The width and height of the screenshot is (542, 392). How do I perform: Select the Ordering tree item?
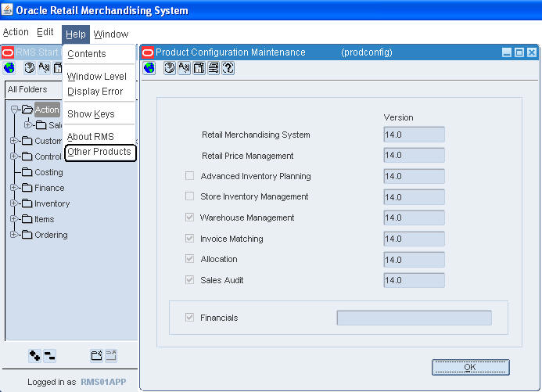tap(51, 235)
